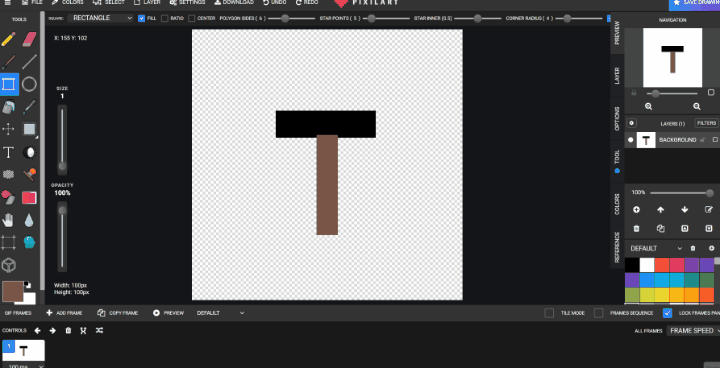This screenshot has height=368, width=720.
Task: Uncheck Lock Frames Panel checkbox
Action: 667,313
